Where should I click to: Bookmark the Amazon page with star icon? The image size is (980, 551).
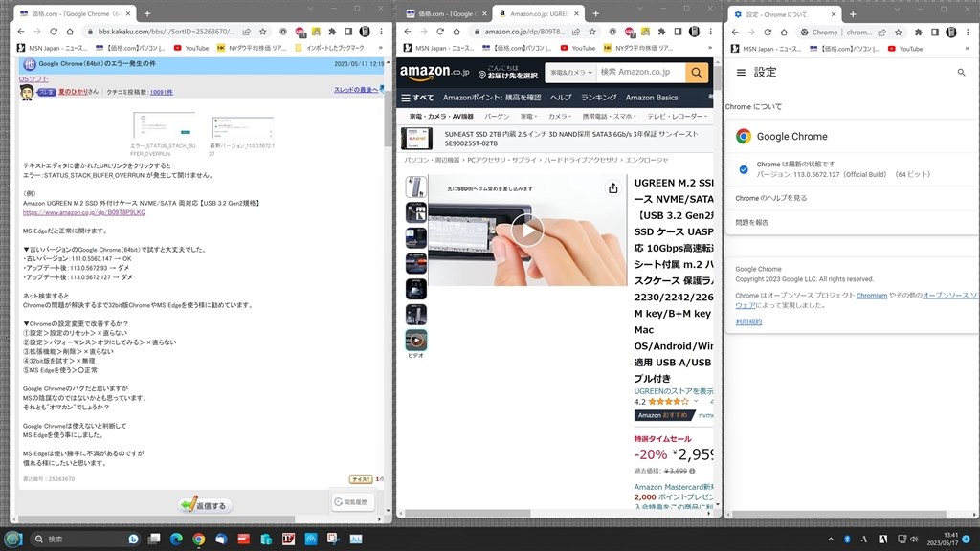click(x=591, y=32)
